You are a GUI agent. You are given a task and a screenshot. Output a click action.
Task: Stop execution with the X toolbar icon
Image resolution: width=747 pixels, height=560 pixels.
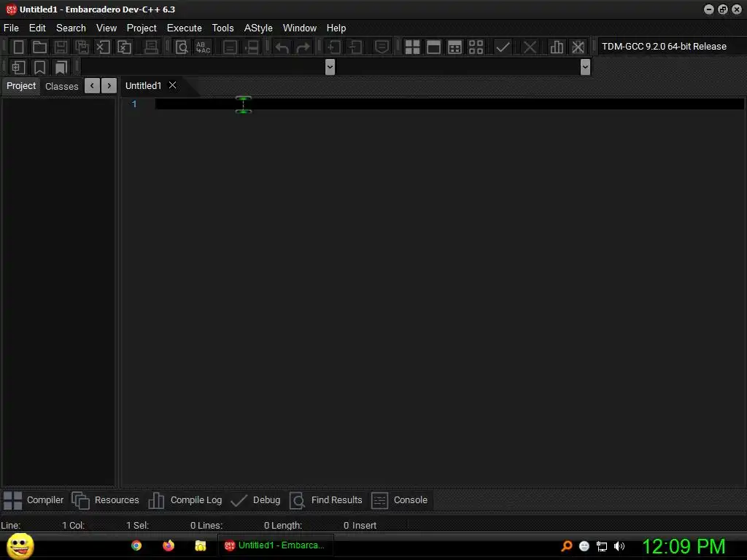tap(530, 47)
